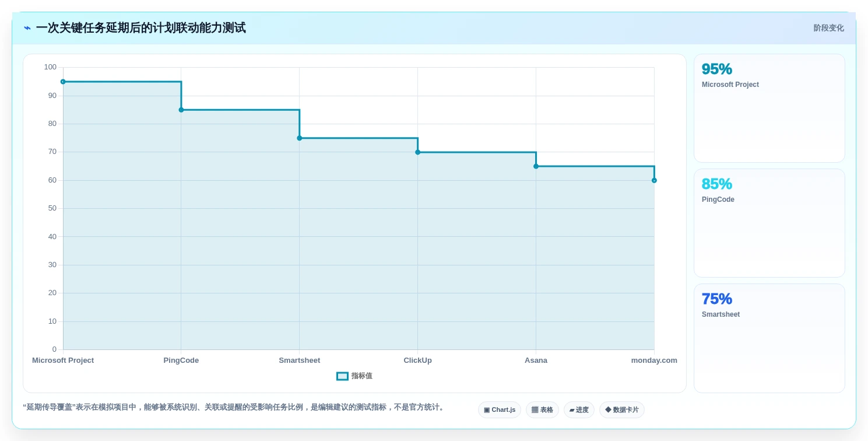Toggle the 指标值 legend color box

click(342, 376)
